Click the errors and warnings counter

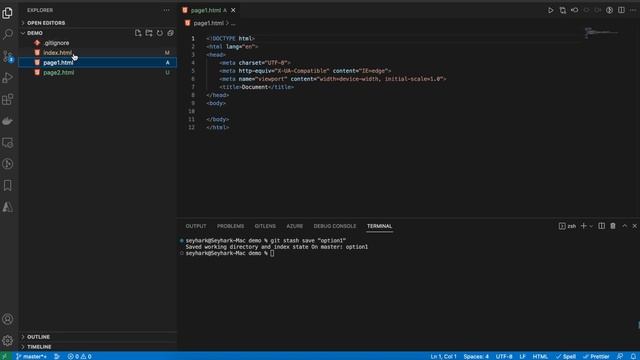[x=80, y=356]
